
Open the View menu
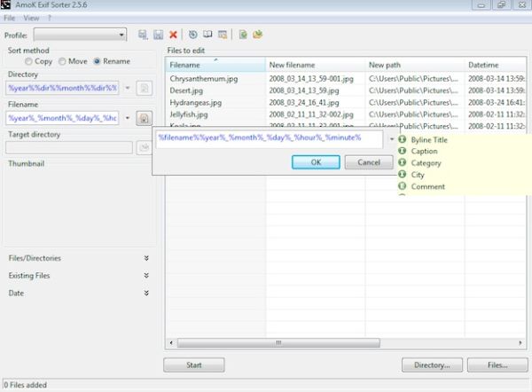(x=31, y=18)
